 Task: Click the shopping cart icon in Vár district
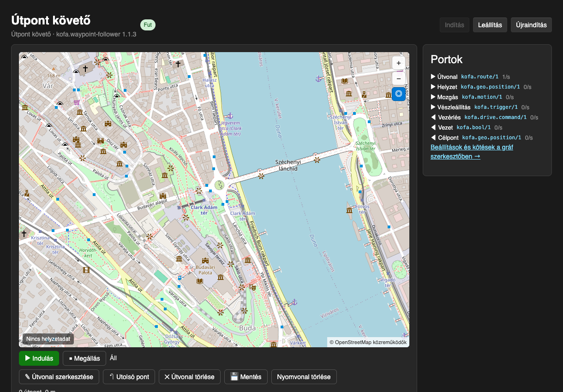(x=76, y=102)
